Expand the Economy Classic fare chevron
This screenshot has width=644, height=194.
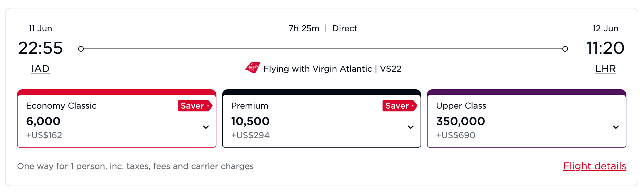coord(206,127)
